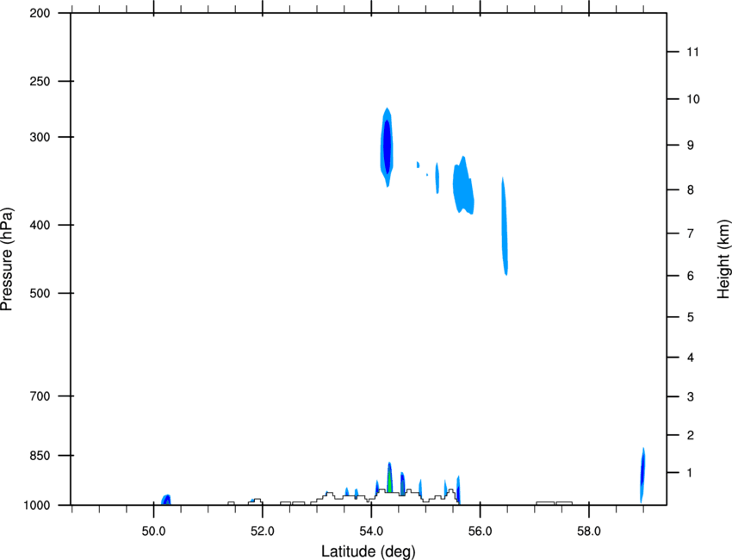Click the height label 1
Screen dimensions: 732x560
coord(690,473)
